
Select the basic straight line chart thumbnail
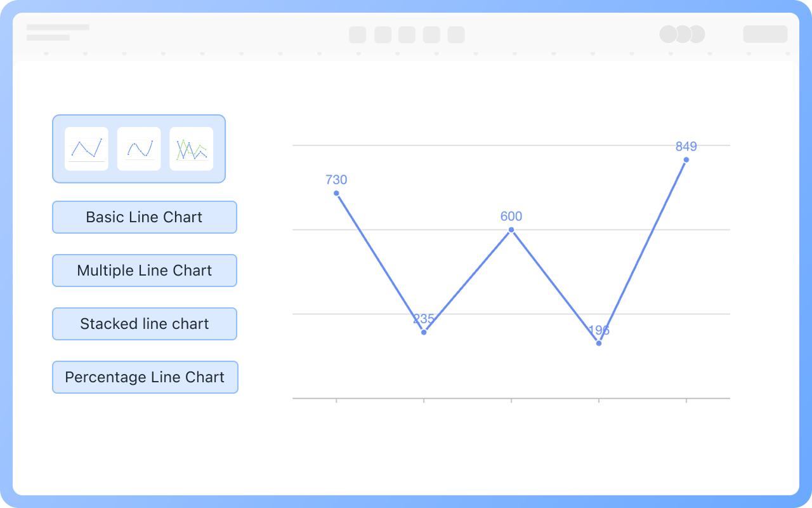click(87, 149)
